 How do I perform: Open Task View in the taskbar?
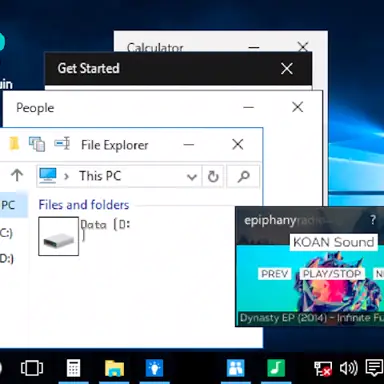point(32,368)
